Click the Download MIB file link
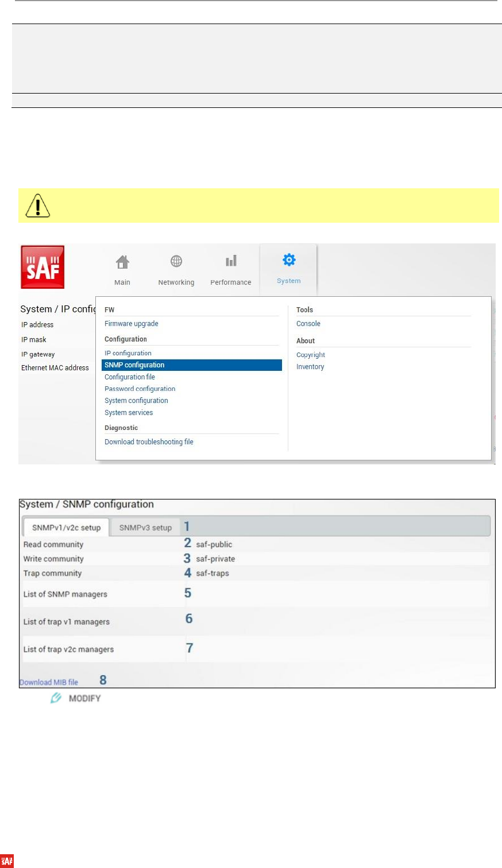 pos(49,683)
